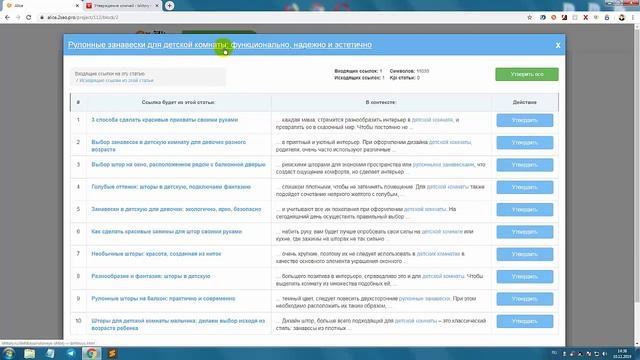Approve link in row 9
This screenshot has width=640, height=360.
(524, 299)
